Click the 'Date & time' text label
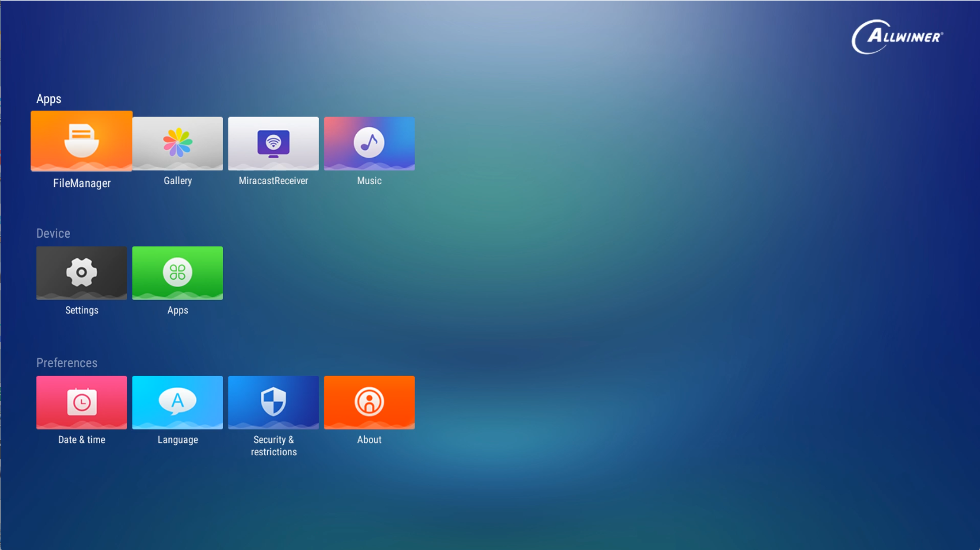This screenshot has width=980, height=550. pos(82,440)
